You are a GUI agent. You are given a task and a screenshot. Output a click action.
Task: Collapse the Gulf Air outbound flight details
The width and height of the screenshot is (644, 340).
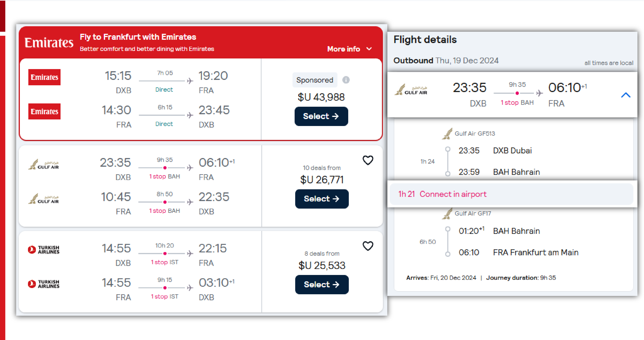(625, 95)
